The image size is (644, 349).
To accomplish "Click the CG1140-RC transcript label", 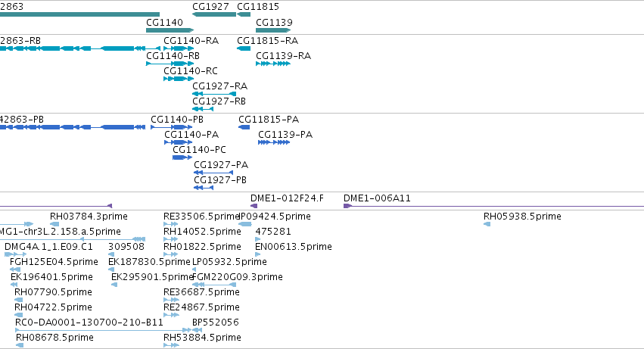I will coord(191,71).
